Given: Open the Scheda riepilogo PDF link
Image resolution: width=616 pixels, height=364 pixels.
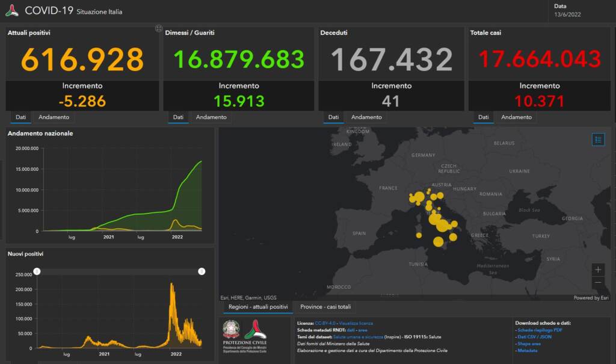Looking at the screenshot, I should click(x=538, y=330).
